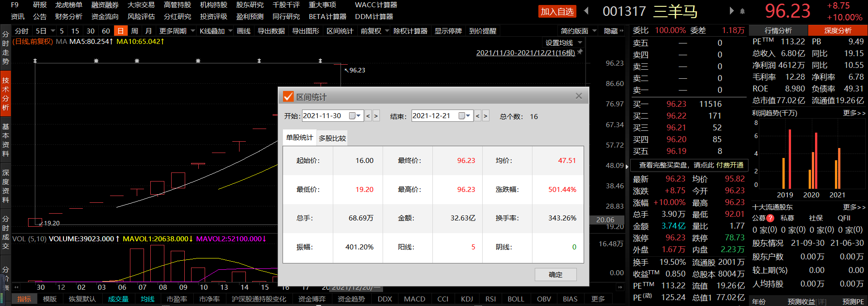Open the 设置均线 dropdown
Screen dimensions: 868x306
[563, 43]
